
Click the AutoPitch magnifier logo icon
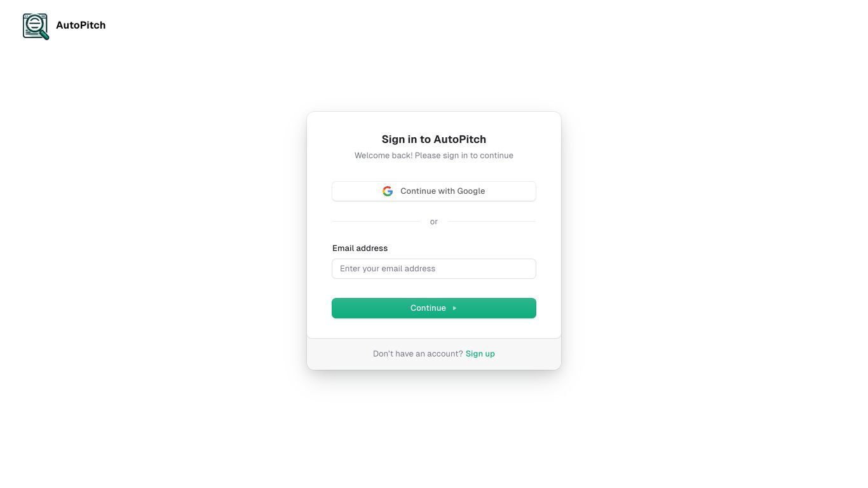(36, 26)
